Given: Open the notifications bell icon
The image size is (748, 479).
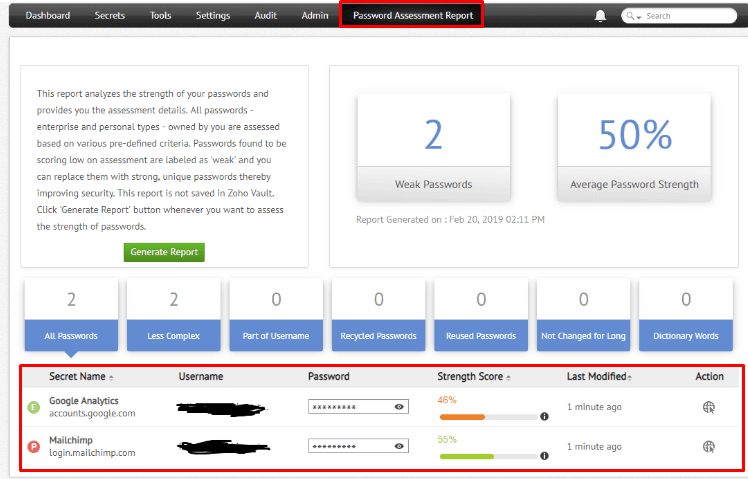Looking at the screenshot, I should pos(600,16).
